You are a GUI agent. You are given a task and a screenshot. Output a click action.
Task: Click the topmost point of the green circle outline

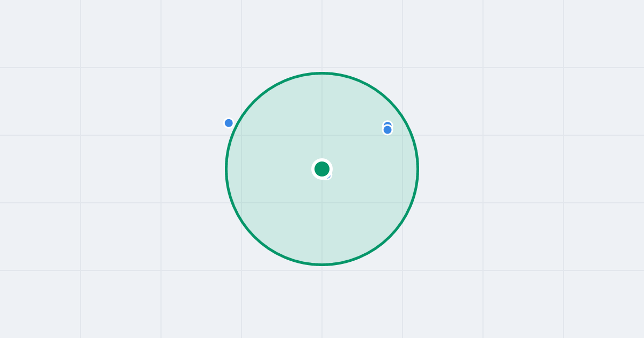(322, 73)
